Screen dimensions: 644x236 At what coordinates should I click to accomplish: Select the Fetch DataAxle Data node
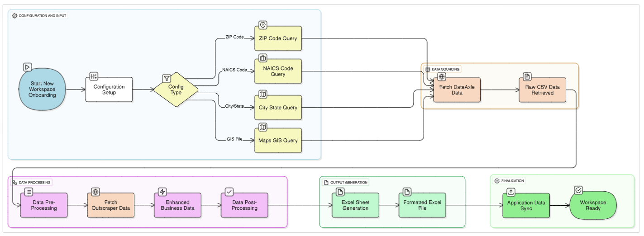tap(457, 90)
